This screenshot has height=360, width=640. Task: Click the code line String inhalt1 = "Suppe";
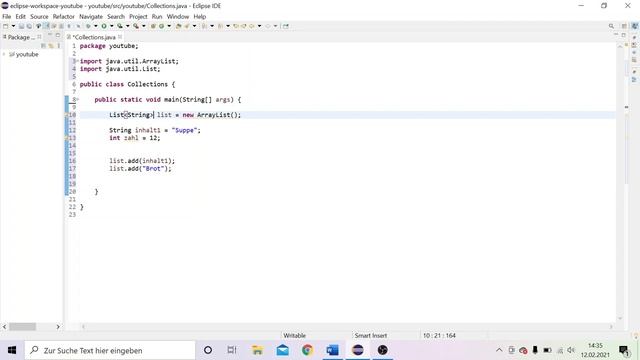pyautogui.click(x=155, y=130)
